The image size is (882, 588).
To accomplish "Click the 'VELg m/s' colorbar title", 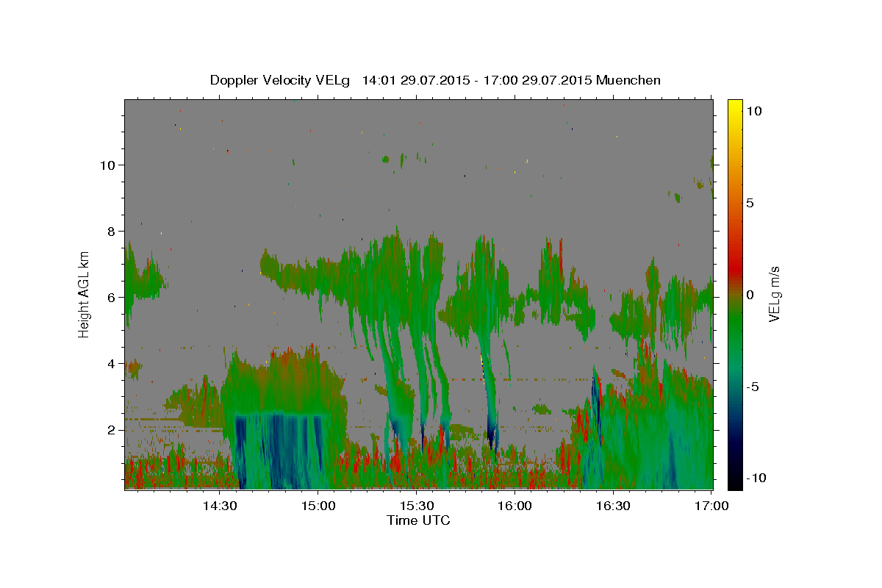I will pos(775,294).
